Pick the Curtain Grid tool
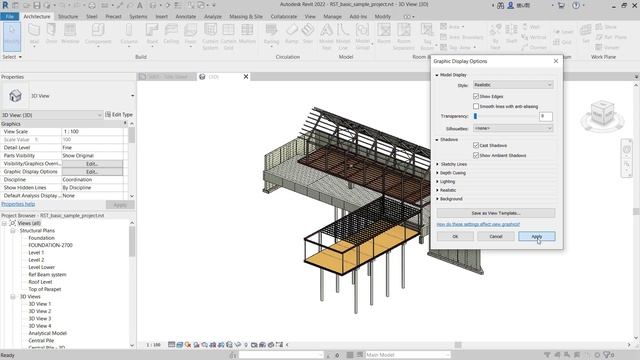Viewport: 640px width, 360px height. point(228,36)
